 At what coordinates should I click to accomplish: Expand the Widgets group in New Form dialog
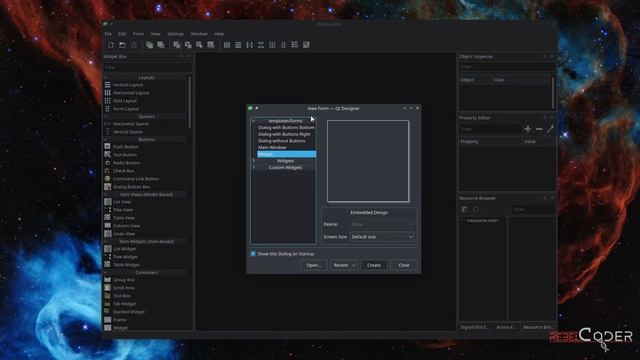coord(254,161)
